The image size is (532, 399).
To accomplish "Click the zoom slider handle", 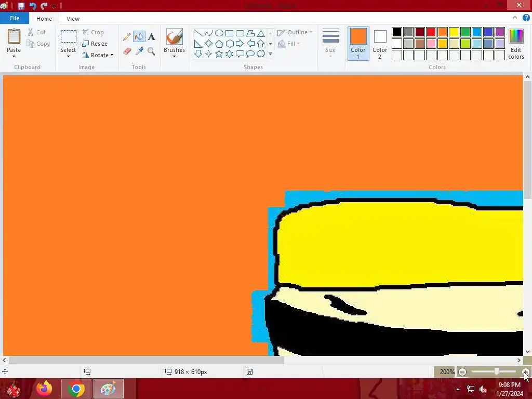I will click(x=496, y=372).
